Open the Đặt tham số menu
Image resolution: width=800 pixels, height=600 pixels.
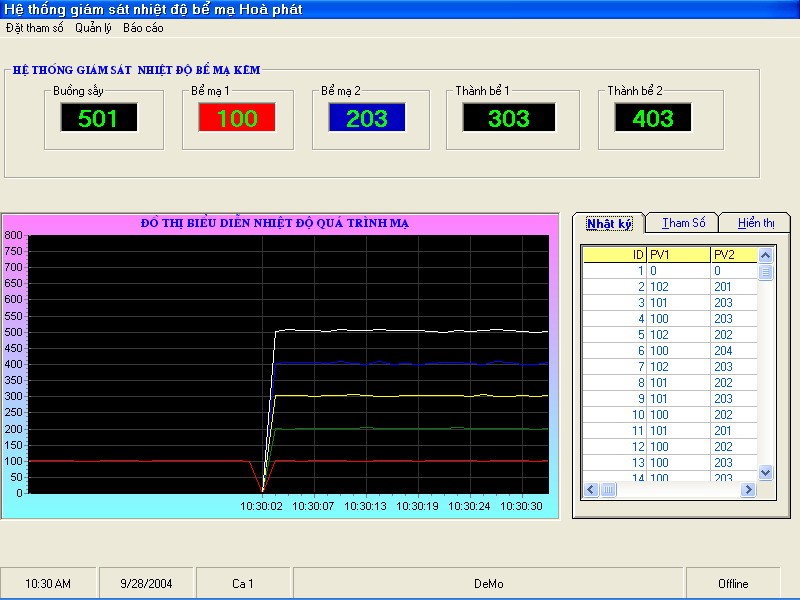(x=34, y=28)
